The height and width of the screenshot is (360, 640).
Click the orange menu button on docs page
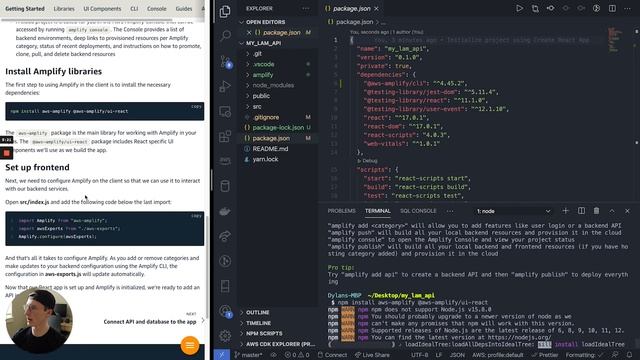tap(190, 345)
